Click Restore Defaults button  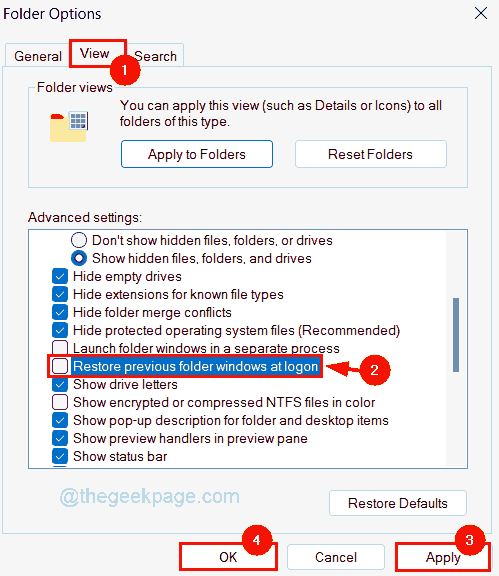(398, 503)
